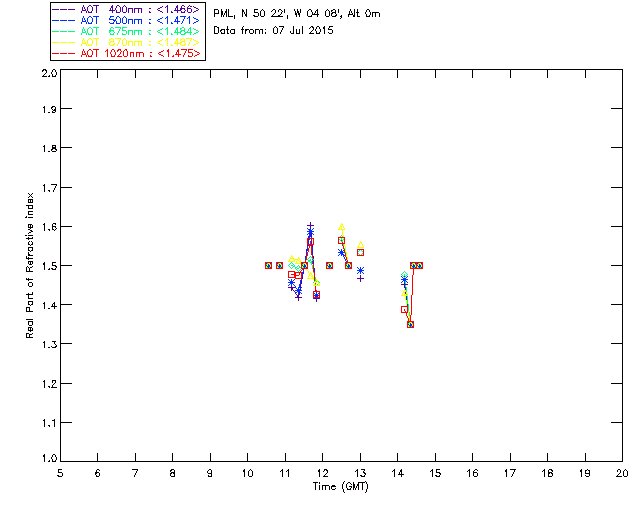Click the x-axis tick label 17
Screen dimensions: 640x512
(x=510, y=474)
